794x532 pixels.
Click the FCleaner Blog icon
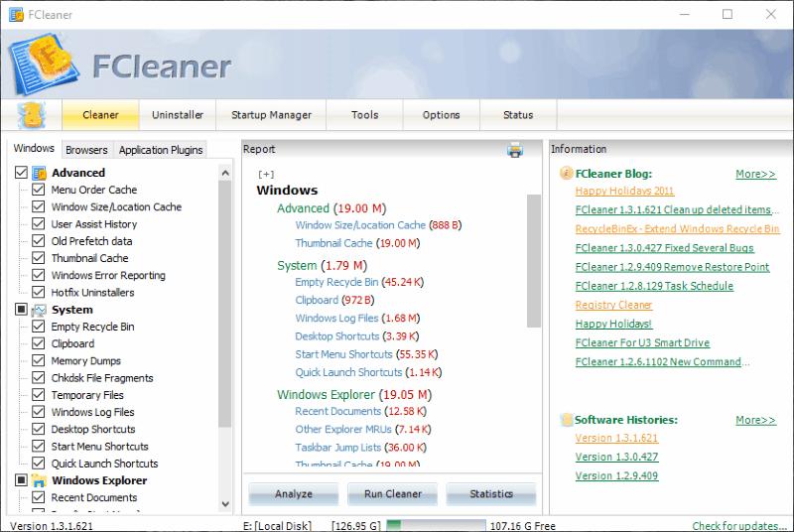coord(566,174)
